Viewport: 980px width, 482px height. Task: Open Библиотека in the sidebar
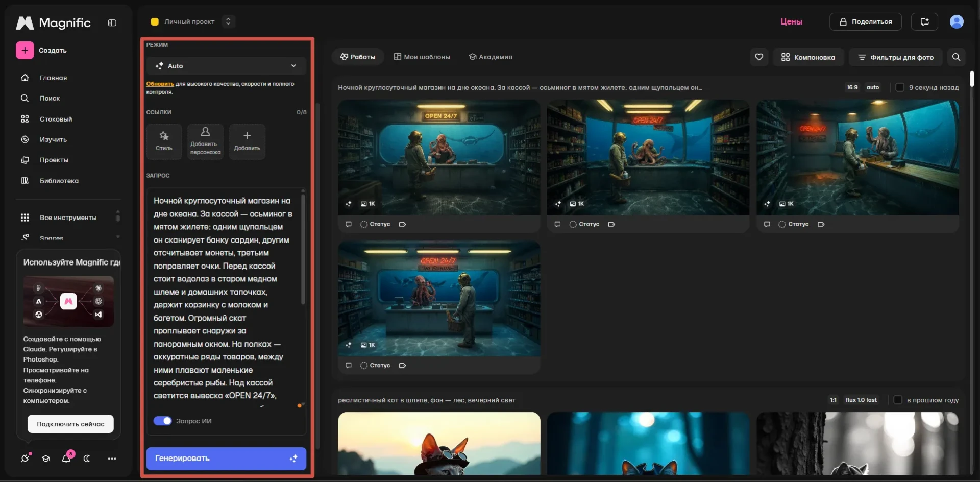coord(59,181)
